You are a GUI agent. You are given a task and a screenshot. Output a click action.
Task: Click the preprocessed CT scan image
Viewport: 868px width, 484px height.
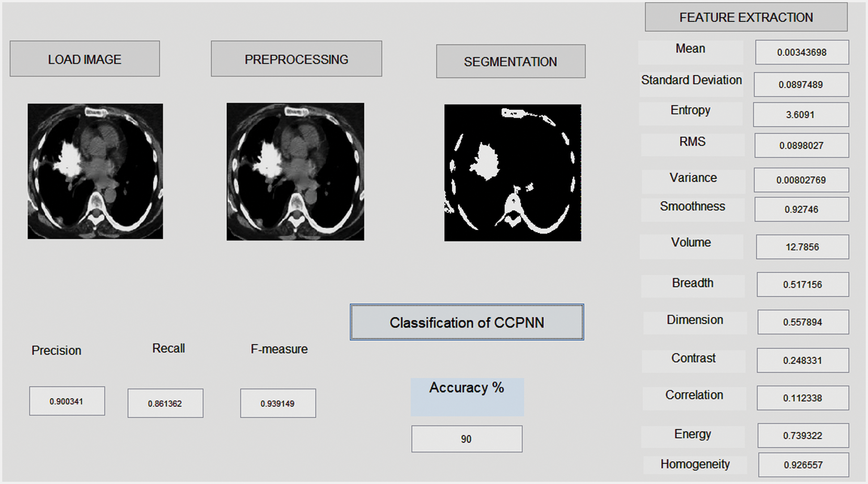point(295,172)
